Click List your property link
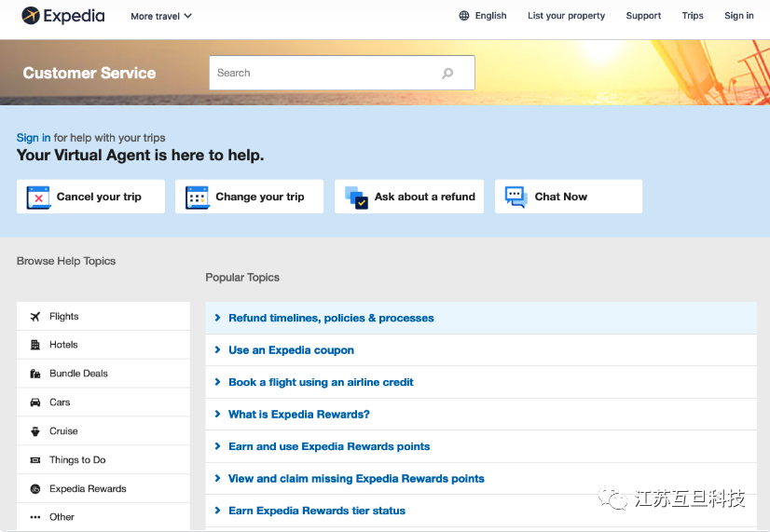The image size is (770, 532). (566, 16)
